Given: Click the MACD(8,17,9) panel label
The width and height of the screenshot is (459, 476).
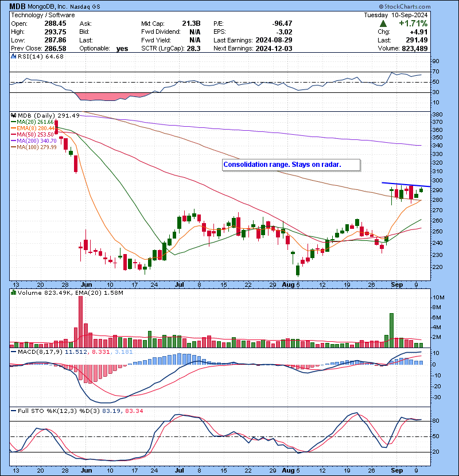Looking at the screenshot, I should [x=40, y=352].
